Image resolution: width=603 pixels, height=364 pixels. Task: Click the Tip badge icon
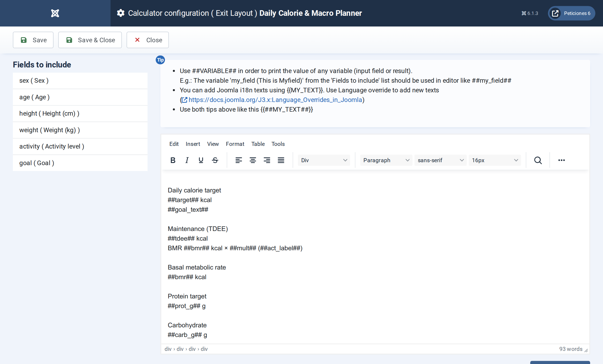pyautogui.click(x=160, y=60)
